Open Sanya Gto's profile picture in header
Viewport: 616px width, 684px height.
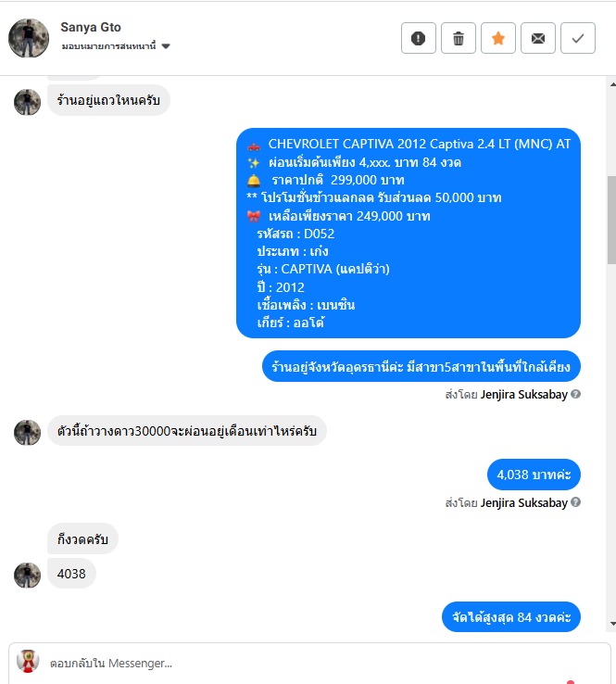tap(29, 38)
